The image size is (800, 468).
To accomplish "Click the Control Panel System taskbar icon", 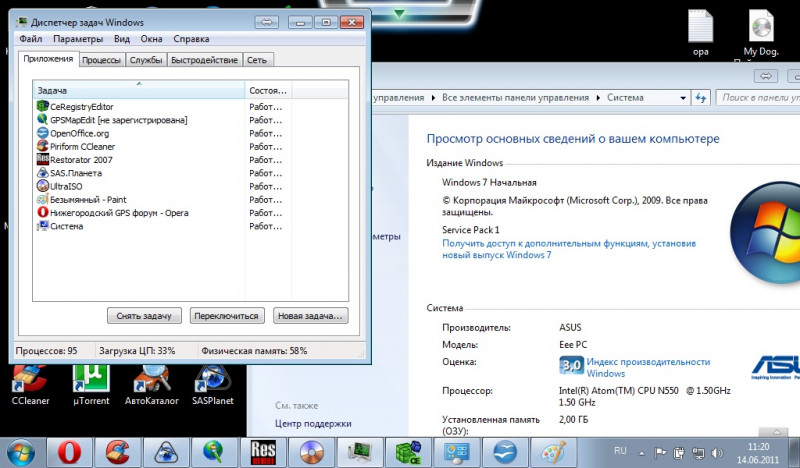I will pos(457,452).
